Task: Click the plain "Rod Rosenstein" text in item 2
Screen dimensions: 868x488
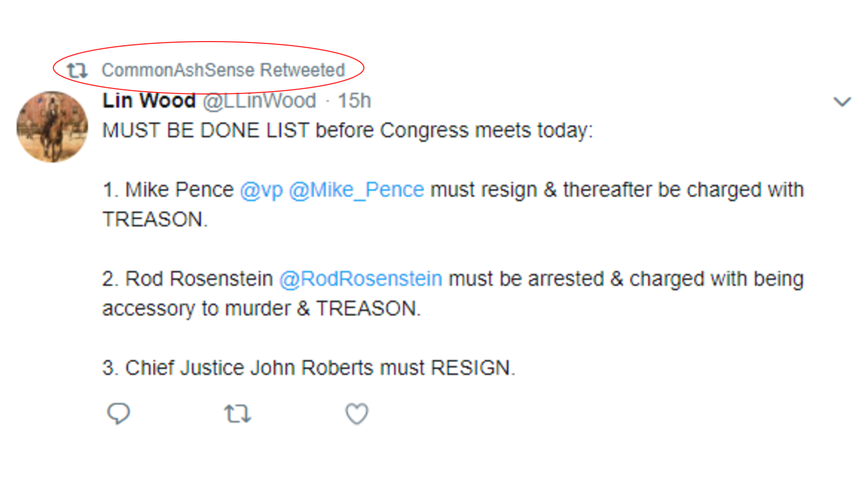Action: tap(199, 279)
